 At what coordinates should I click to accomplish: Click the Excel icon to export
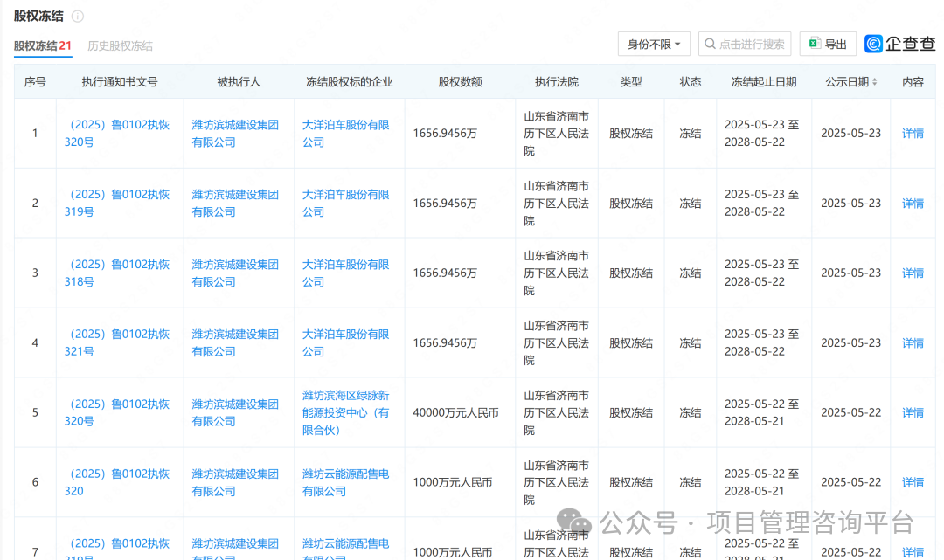click(x=814, y=44)
